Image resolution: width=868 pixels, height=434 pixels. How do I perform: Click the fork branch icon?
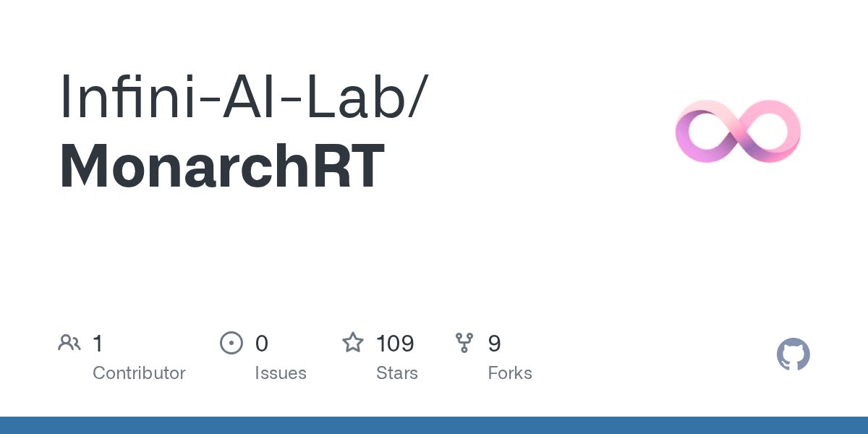click(x=464, y=343)
